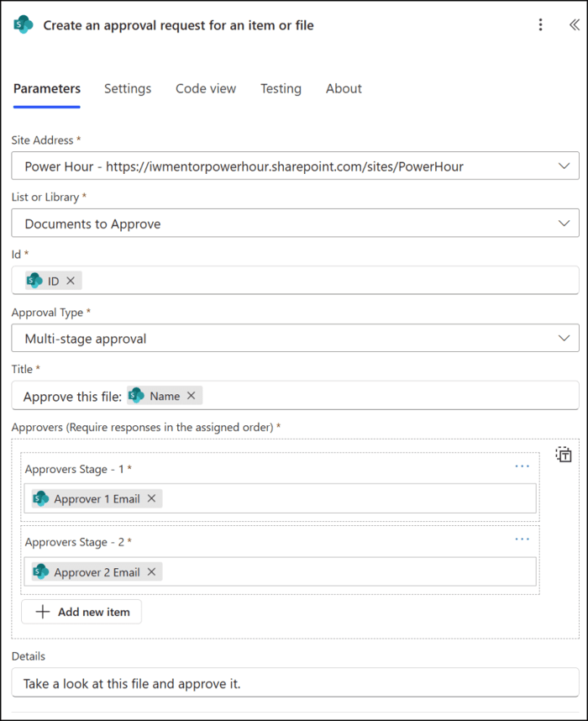Switch to the Code view tab
Screen dimensions: 588x721
click(206, 88)
